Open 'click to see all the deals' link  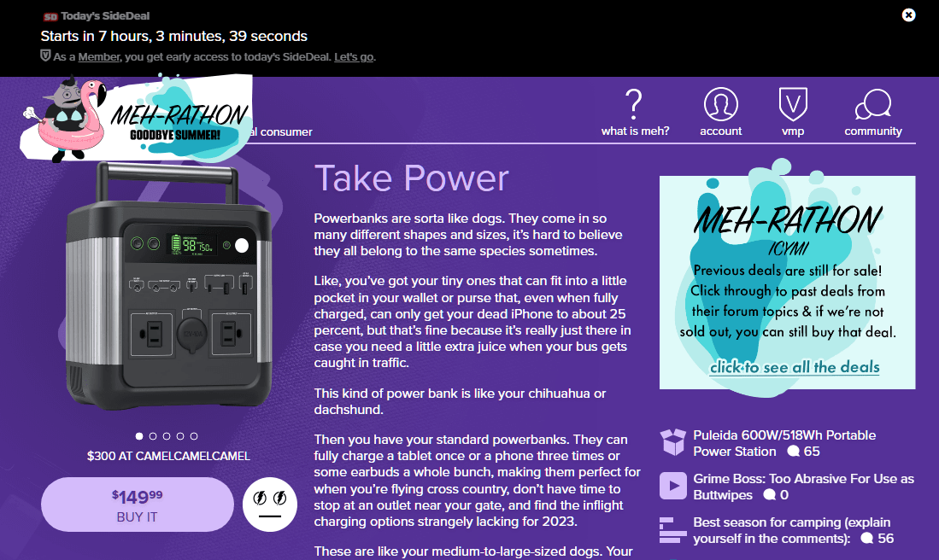[x=794, y=367]
